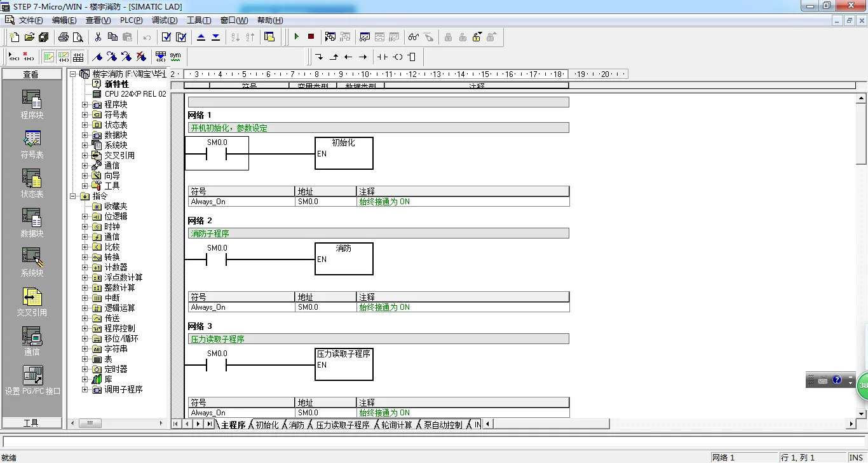Expand the 定时器 instruction folder
The width and height of the screenshot is (868, 463).
(85, 369)
